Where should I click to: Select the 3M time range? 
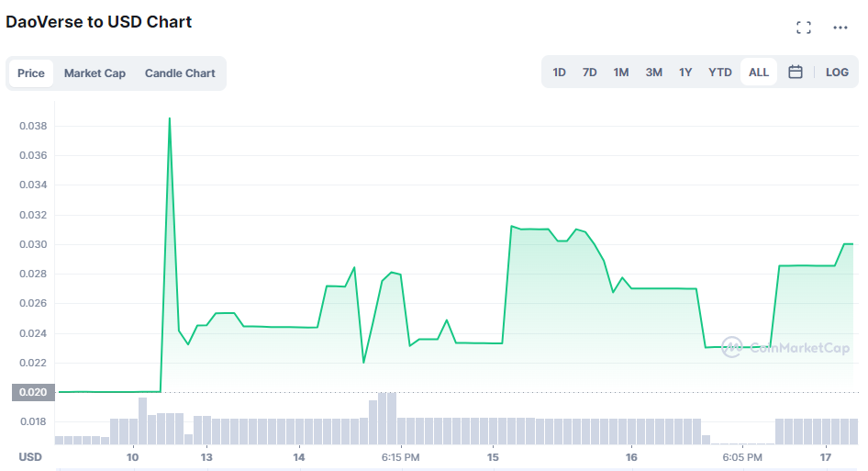(654, 72)
